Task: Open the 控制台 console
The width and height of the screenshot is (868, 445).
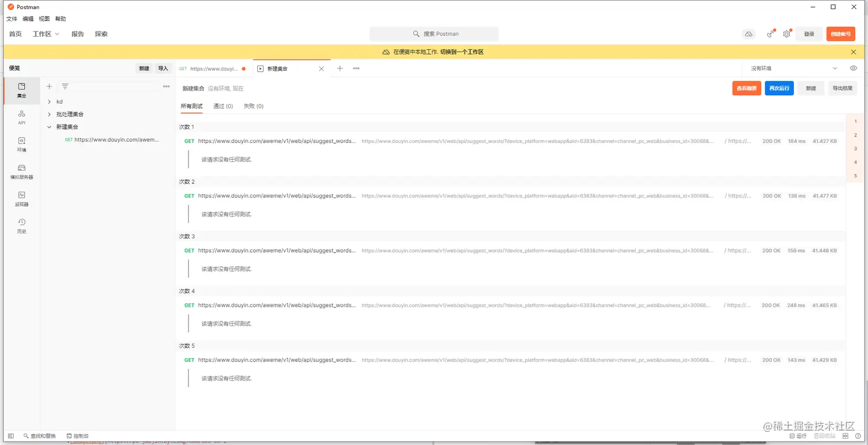Action: click(77, 436)
